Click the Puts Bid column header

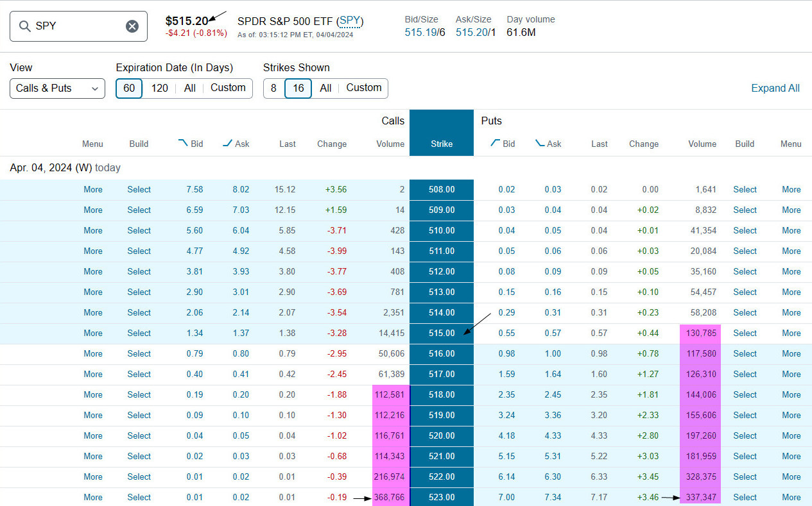click(503, 144)
